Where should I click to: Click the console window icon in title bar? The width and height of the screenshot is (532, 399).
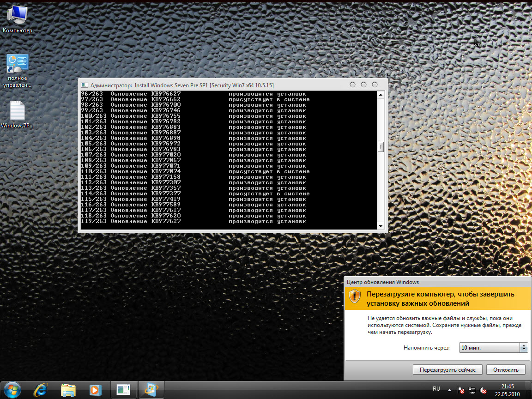[x=85, y=85]
